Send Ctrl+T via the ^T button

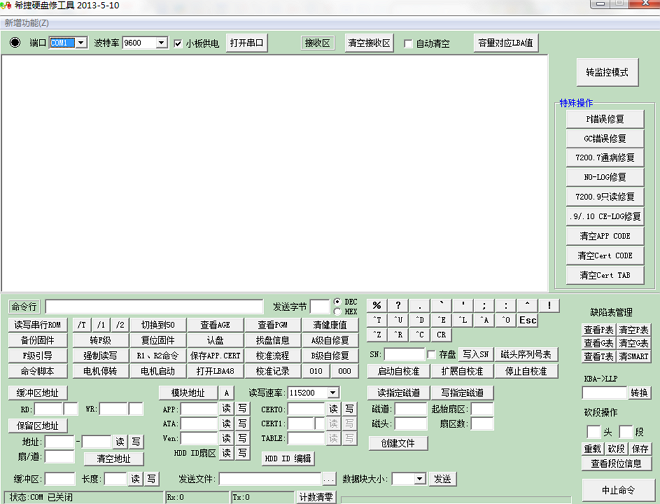tap(377, 320)
